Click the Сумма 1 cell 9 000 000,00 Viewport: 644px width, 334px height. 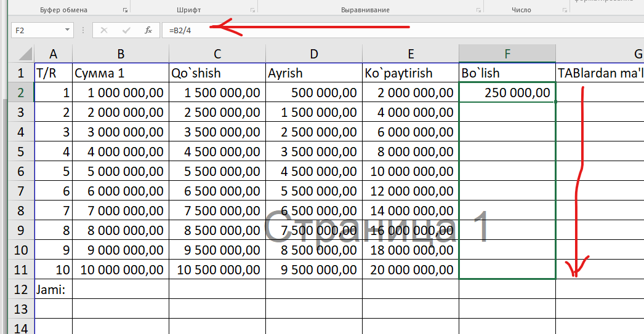pos(121,250)
